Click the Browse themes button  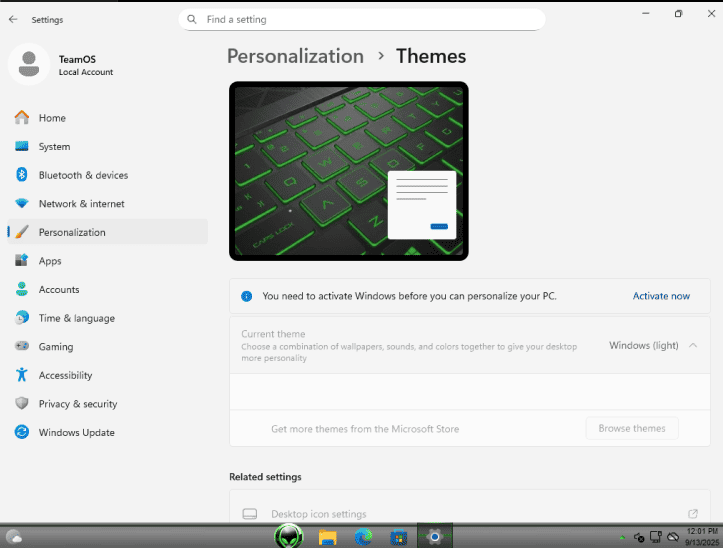632,428
